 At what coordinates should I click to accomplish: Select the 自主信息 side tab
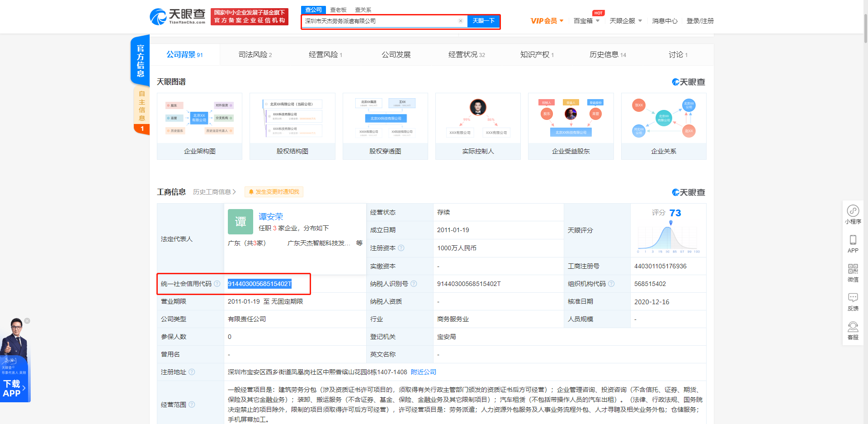142,110
